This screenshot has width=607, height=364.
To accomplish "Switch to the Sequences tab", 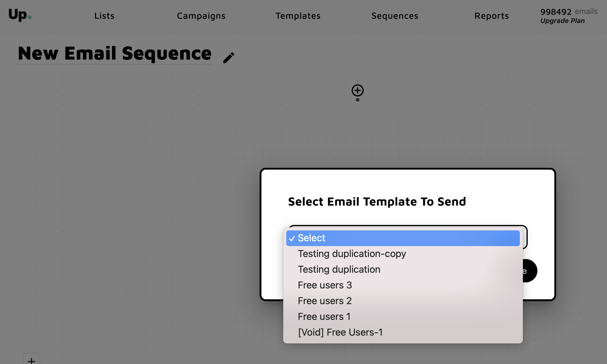I will [x=395, y=16].
